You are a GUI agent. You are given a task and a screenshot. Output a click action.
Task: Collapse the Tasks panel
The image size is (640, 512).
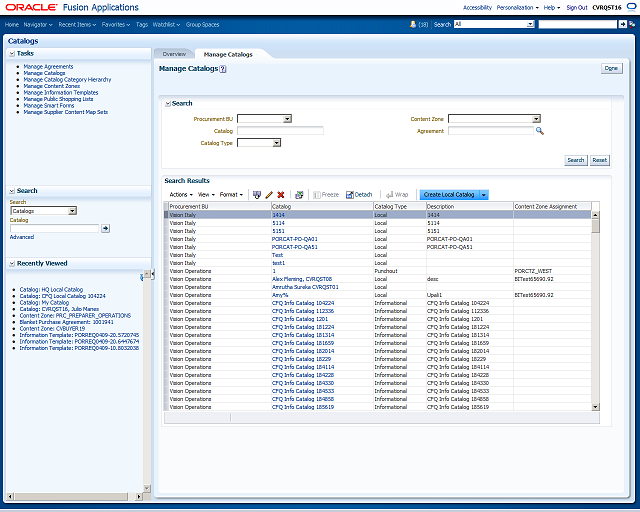coord(12,53)
